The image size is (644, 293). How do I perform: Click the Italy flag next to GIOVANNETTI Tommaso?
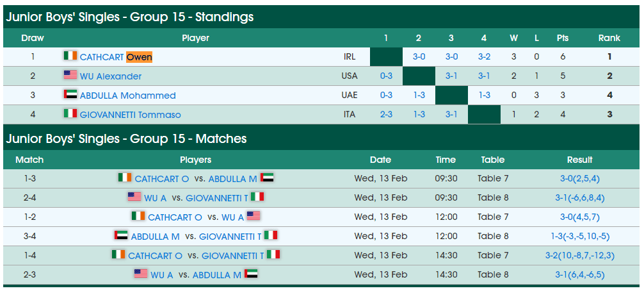click(70, 113)
